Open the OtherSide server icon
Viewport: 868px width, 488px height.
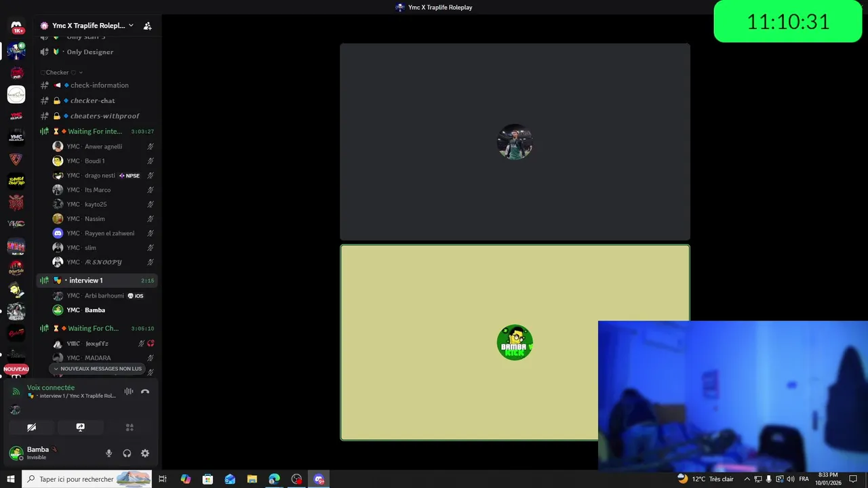click(x=16, y=268)
